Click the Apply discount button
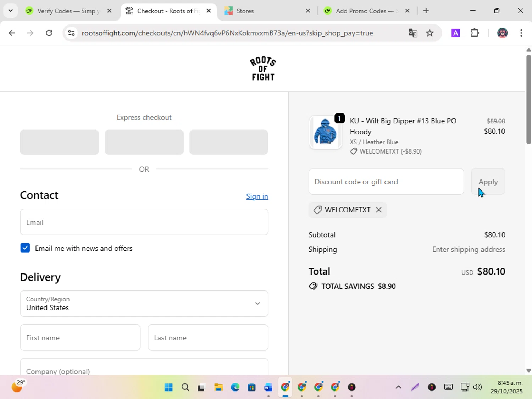 click(x=488, y=182)
